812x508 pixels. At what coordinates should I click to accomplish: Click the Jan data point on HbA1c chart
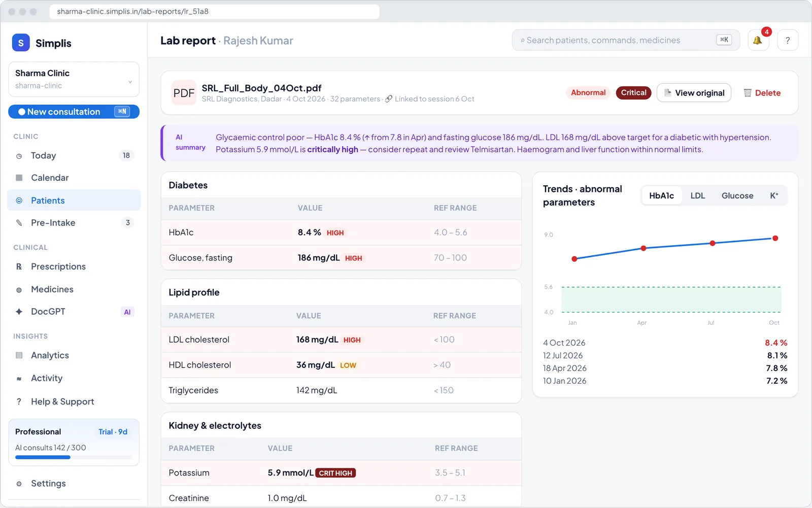(x=574, y=259)
